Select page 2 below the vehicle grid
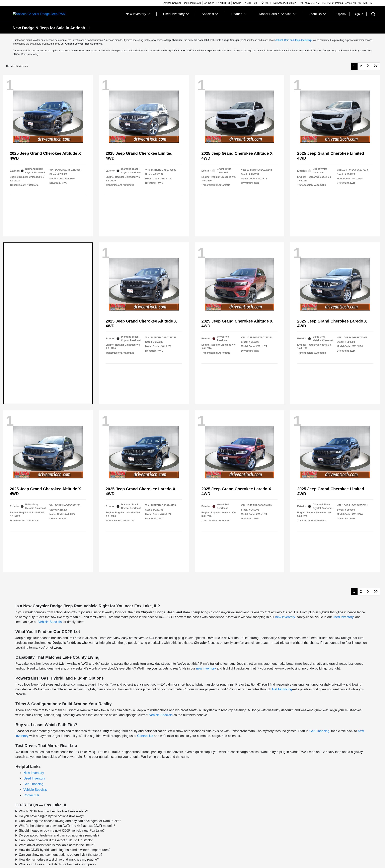This screenshot has width=385, height=868. click(x=361, y=591)
